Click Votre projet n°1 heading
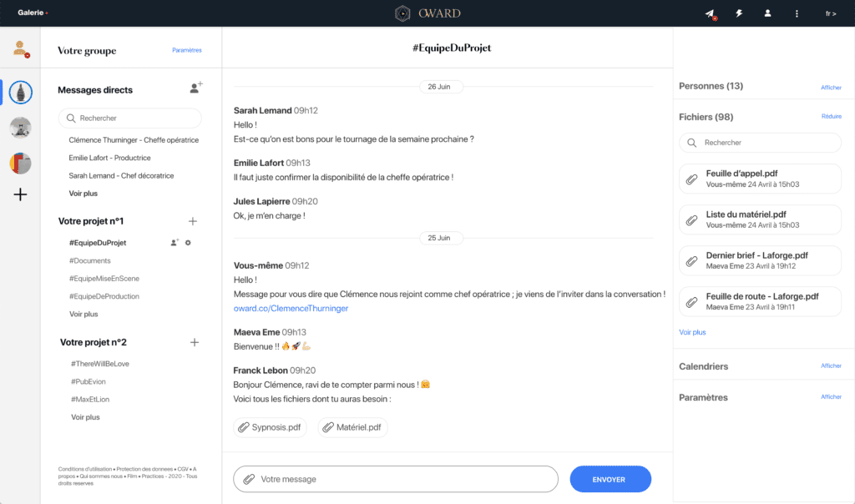The image size is (855, 504). point(91,221)
